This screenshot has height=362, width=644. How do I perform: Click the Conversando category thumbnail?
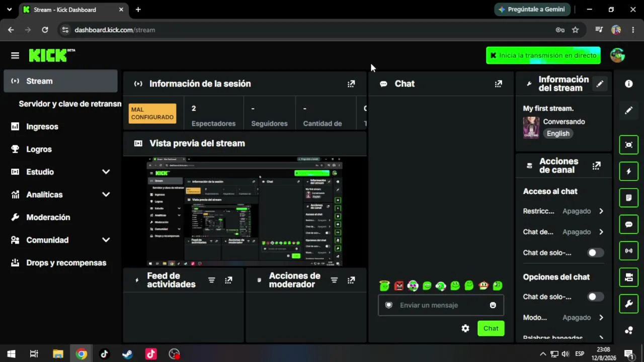[x=531, y=128]
